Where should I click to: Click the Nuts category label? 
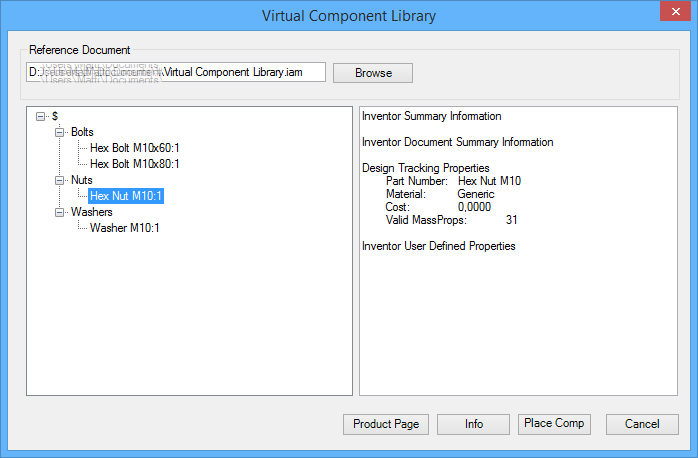tap(81, 180)
